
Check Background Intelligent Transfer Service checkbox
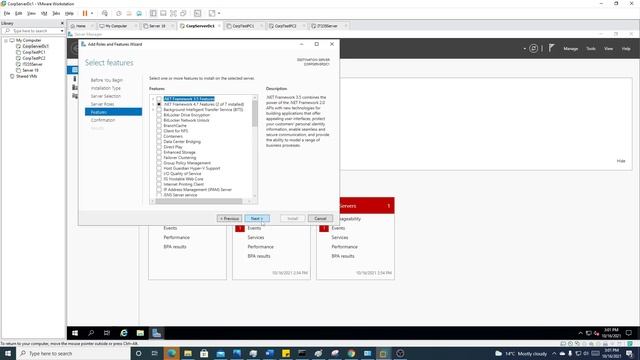click(159, 109)
